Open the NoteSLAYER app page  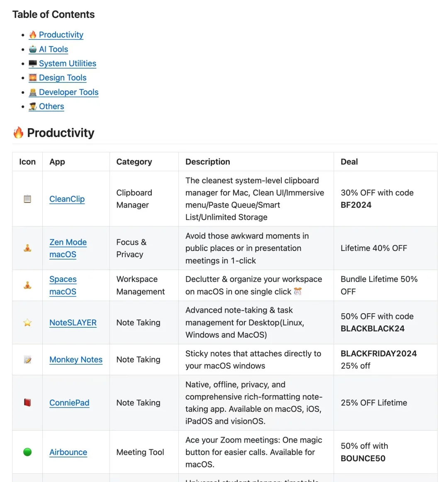pyautogui.click(x=73, y=323)
